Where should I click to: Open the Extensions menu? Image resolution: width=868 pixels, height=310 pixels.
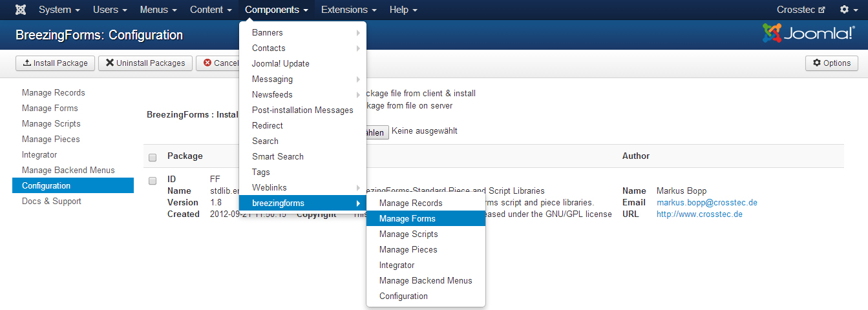point(350,10)
